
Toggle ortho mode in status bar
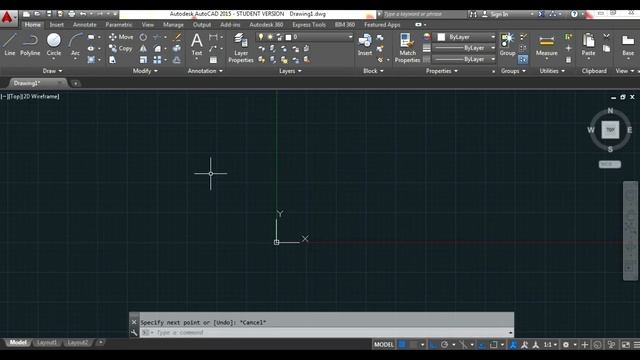click(x=433, y=344)
